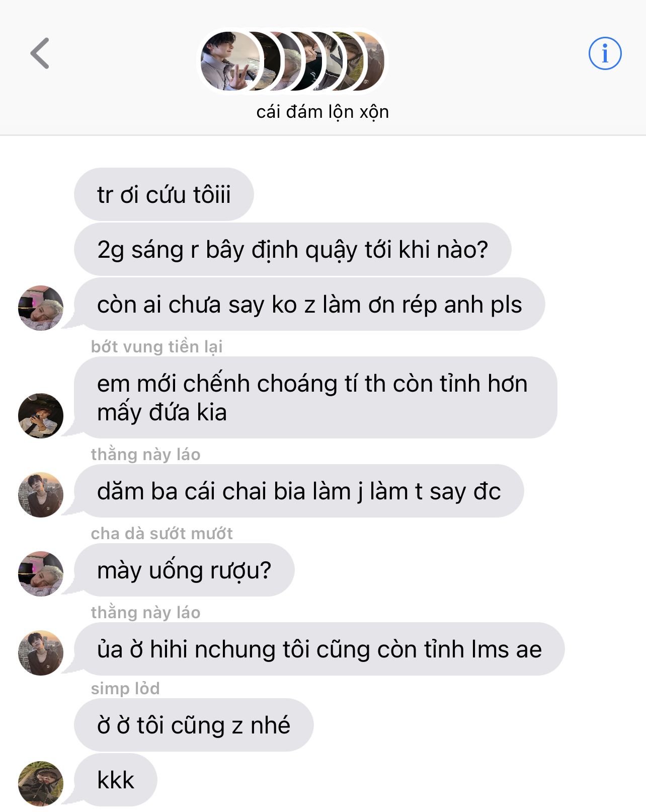Select the 'mày uống rượu?' message bubble
The image size is (646, 812).
point(184,570)
